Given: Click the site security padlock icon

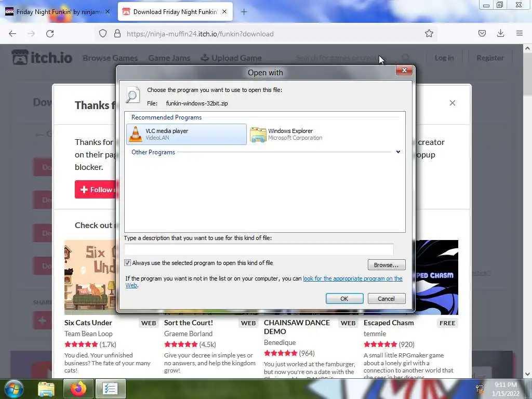Looking at the screenshot, I should [x=117, y=34].
